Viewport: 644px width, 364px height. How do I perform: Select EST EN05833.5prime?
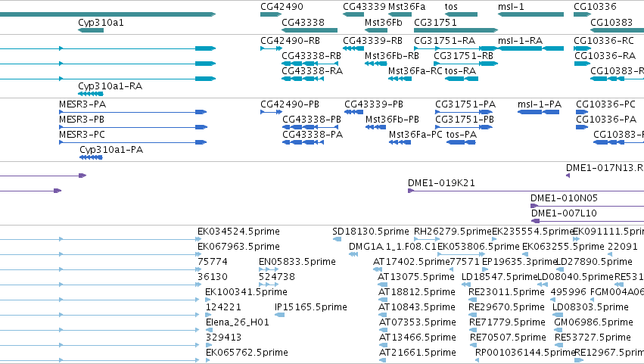tap(269, 269)
